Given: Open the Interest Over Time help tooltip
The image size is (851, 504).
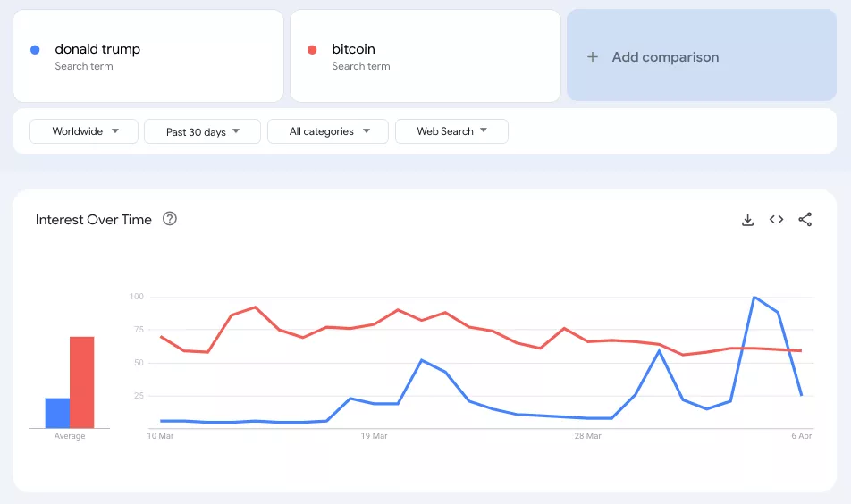Looking at the screenshot, I should click(170, 219).
